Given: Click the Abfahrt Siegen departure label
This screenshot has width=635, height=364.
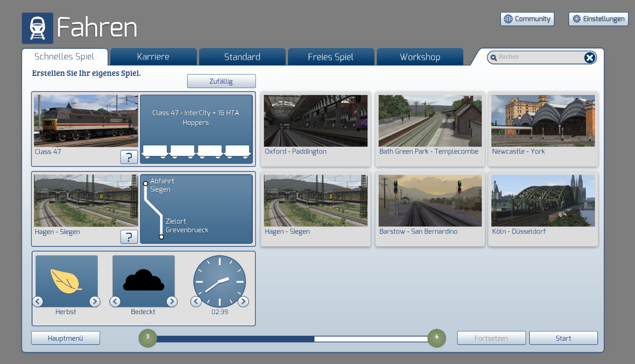Looking at the screenshot, I should coord(163,185).
